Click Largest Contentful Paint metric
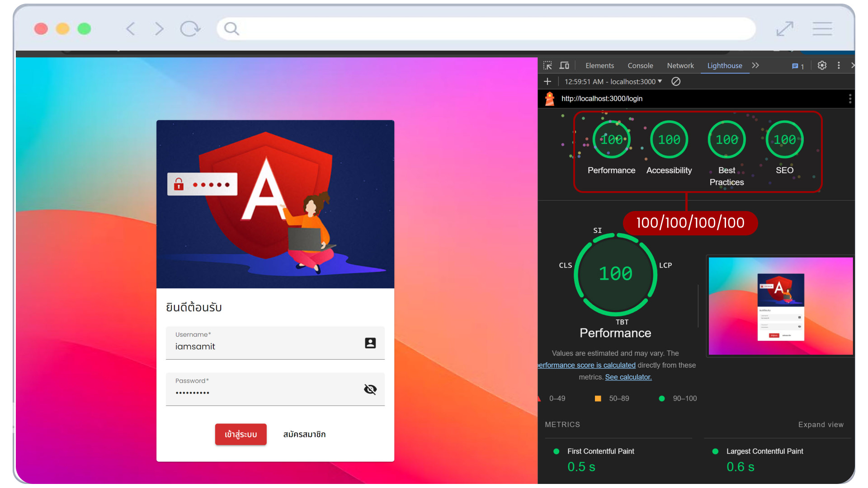 [x=764, y=451]
